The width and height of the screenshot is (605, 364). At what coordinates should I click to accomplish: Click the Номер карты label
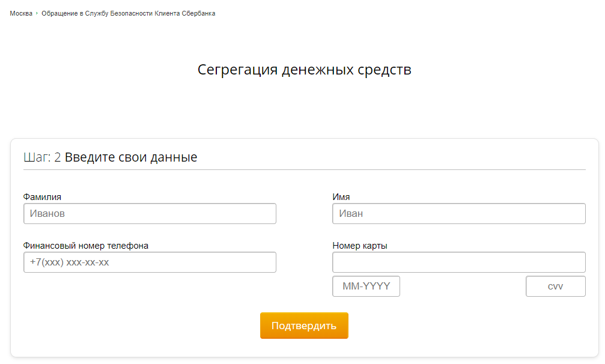click(359, 246)
